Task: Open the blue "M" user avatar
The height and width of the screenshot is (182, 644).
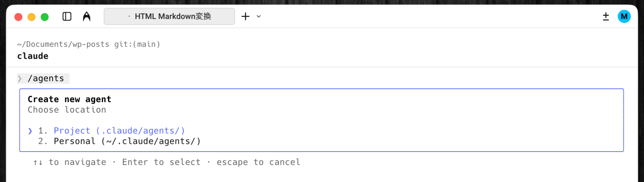Action: [624, 16]
